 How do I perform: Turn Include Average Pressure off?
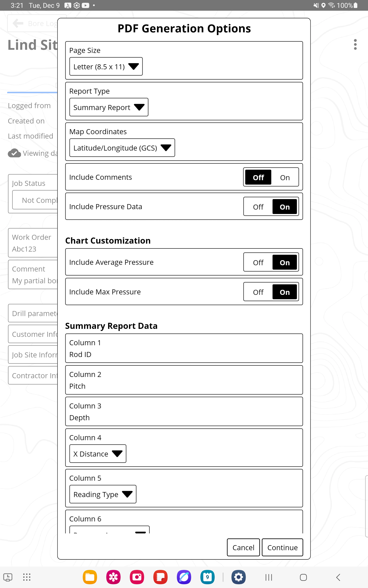(258, 262)
